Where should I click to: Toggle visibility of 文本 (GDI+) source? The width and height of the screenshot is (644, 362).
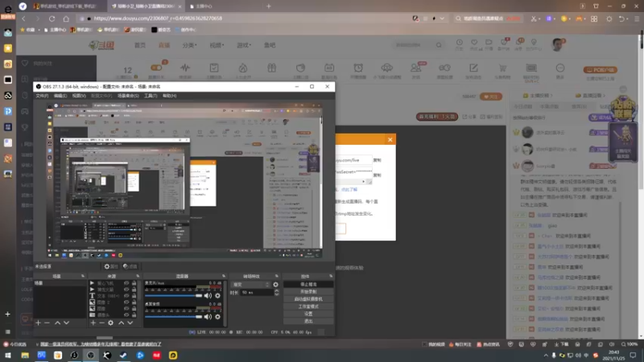pyautogui.click(x=126, y=296)
